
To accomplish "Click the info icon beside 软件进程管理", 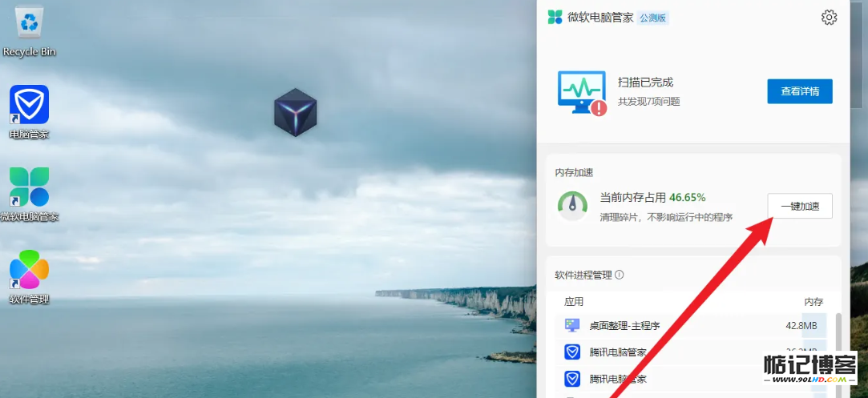I will click(x=620, y=275).
